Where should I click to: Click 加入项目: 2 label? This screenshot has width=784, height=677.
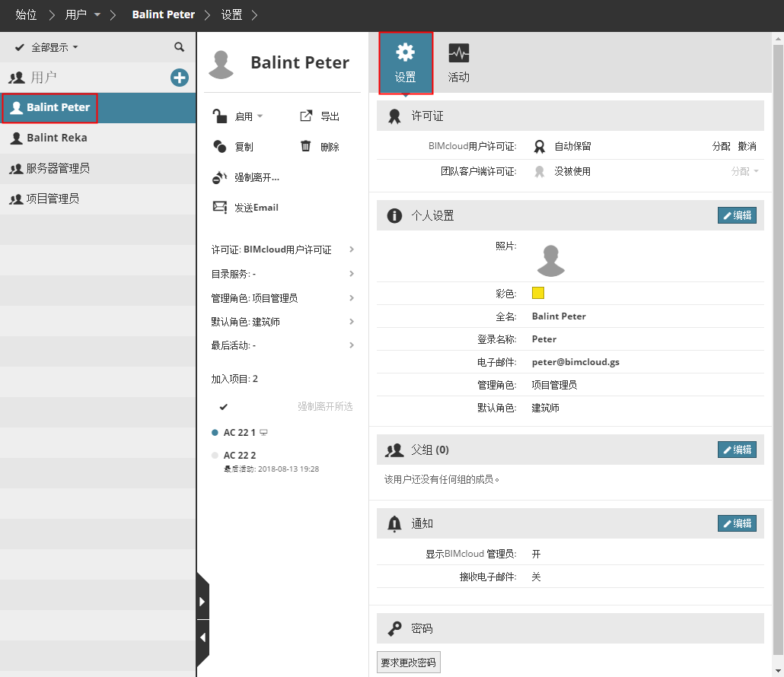234,379
